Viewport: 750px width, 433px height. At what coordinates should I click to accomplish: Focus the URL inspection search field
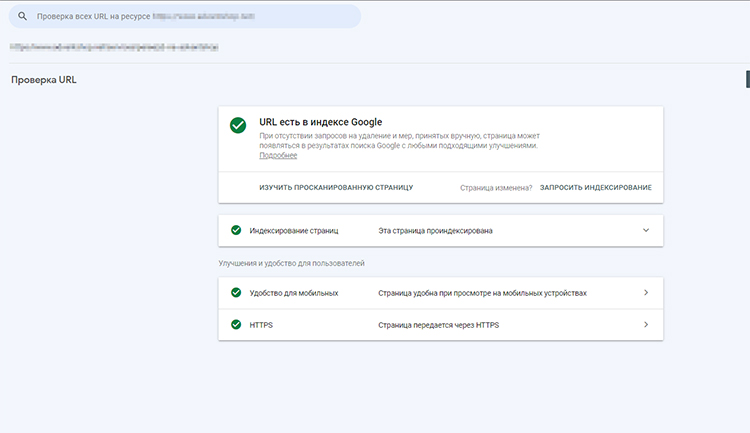[x=190, y=17]
